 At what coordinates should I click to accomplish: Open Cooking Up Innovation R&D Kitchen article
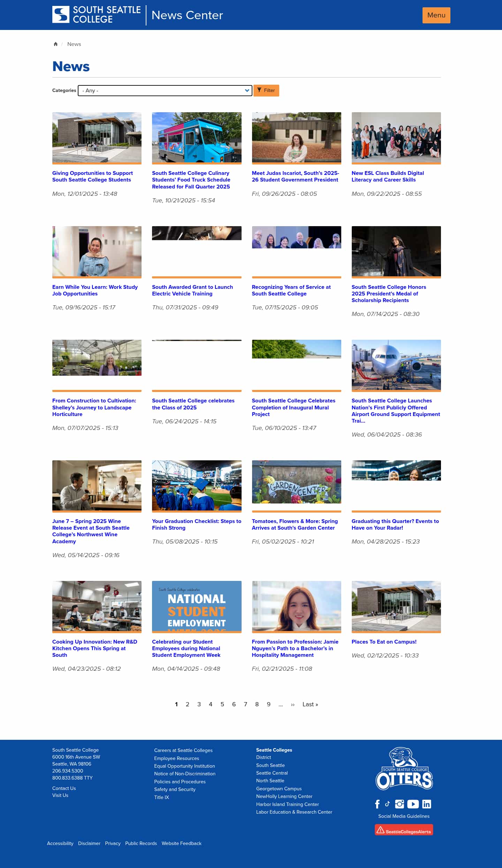click(x=94, y=648)
